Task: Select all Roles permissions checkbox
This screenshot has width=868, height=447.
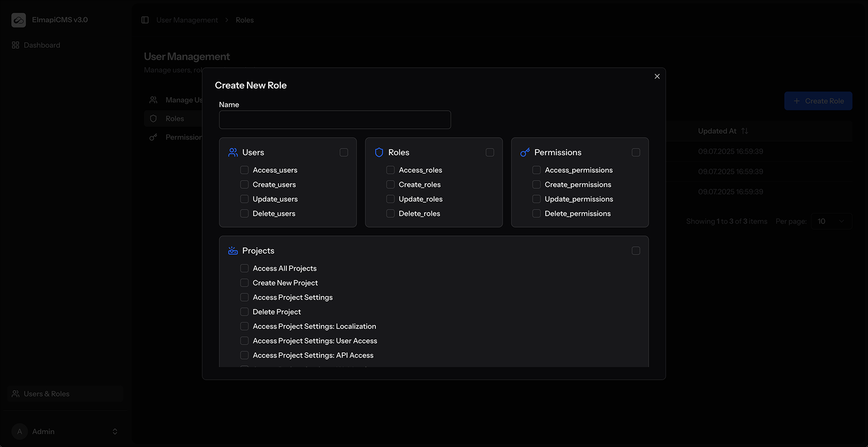Action: [x=490, y=152]
